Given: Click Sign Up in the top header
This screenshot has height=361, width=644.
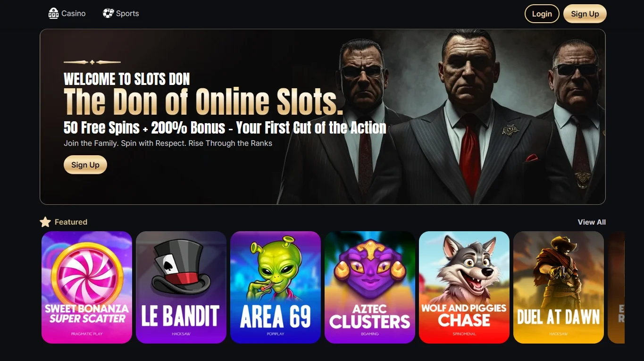Looking at the screenshot, I should 585,14.
